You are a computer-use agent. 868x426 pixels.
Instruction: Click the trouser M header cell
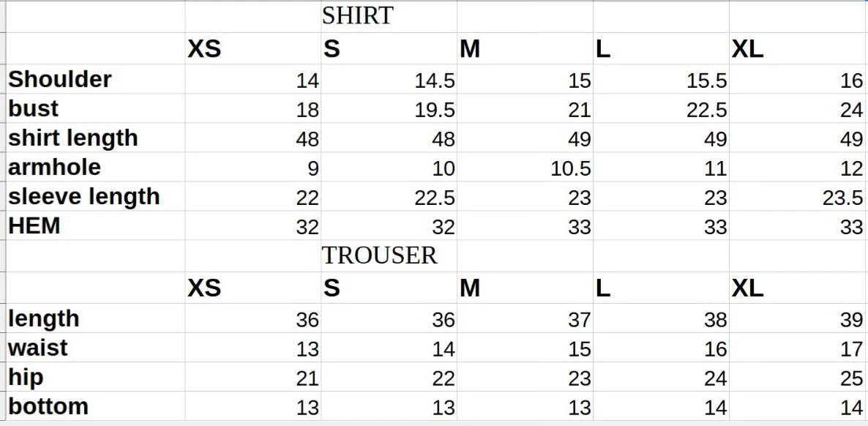525,288
